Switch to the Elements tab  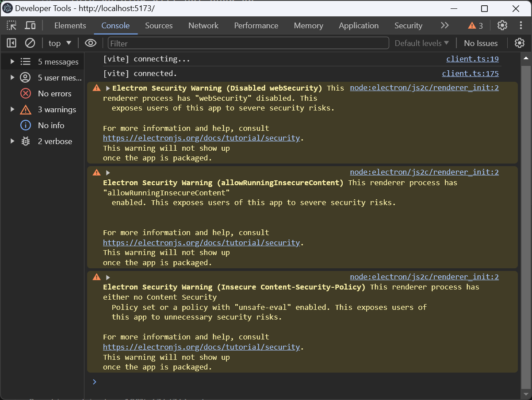[x=70, y=26]
